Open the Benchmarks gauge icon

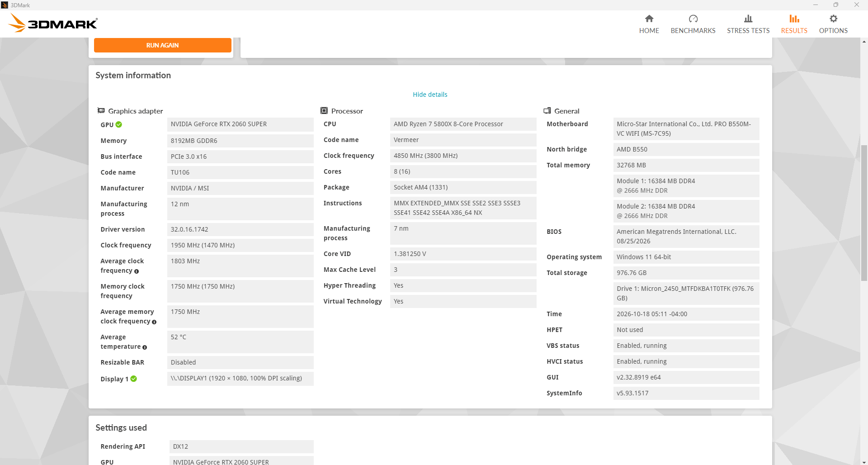[x=693, y=19]
